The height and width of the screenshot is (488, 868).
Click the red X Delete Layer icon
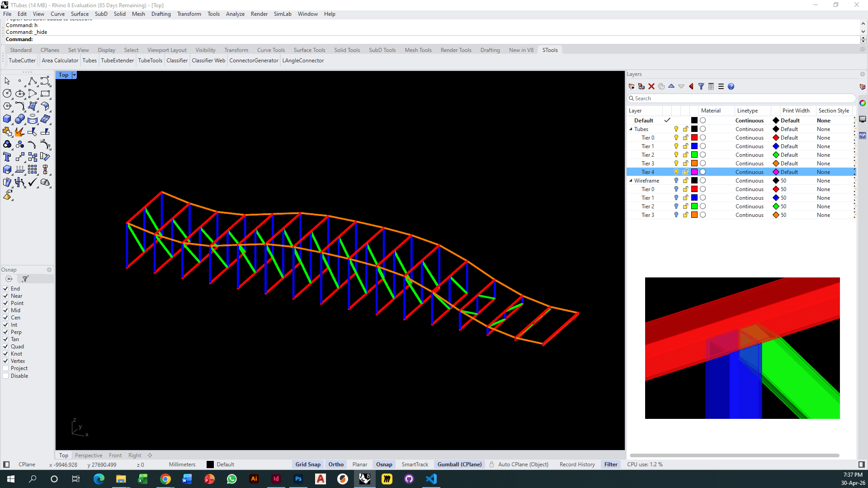pos(651,86)
